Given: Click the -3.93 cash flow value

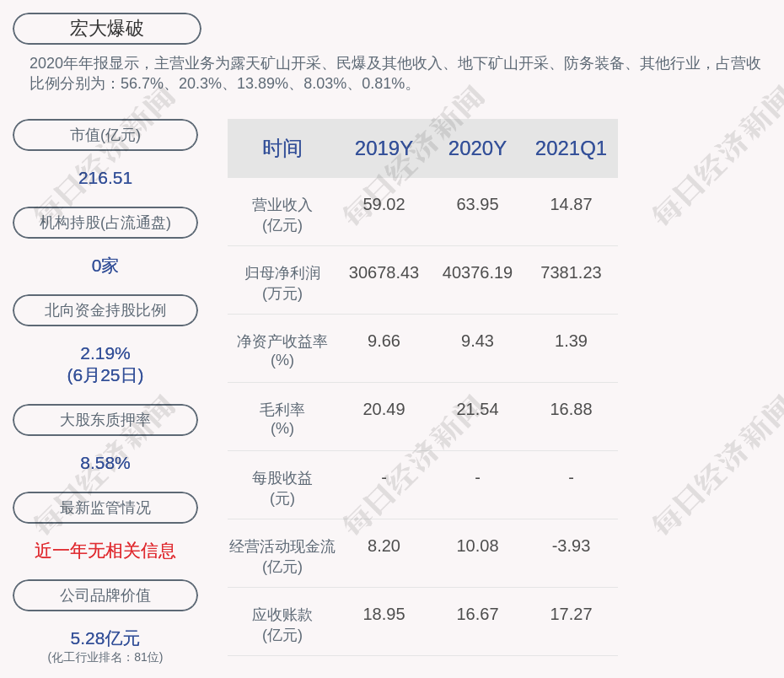Looking at the screenshot, I should [571, 546].
